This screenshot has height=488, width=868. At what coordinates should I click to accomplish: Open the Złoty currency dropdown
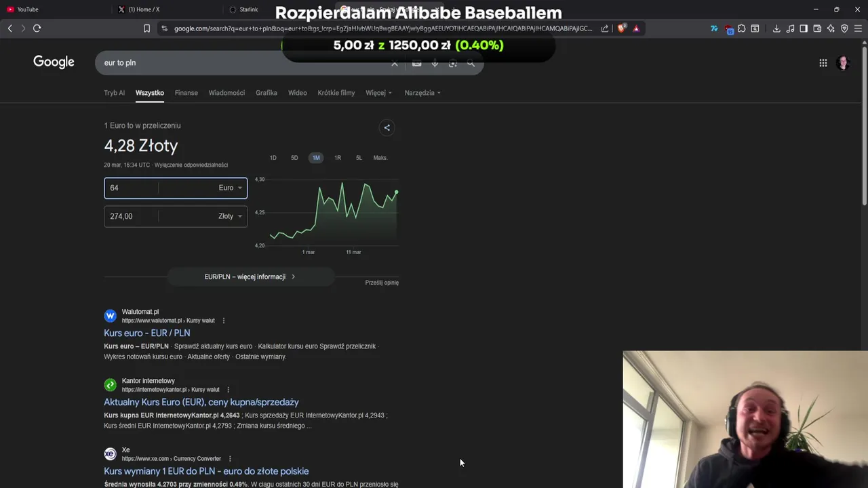[230, 216]
